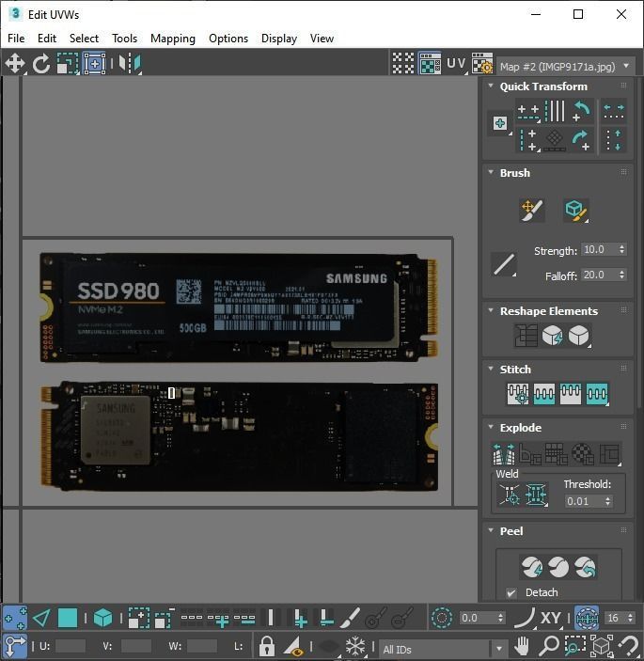Toggle the Show Multi-Tile checker button

[403, 63]
